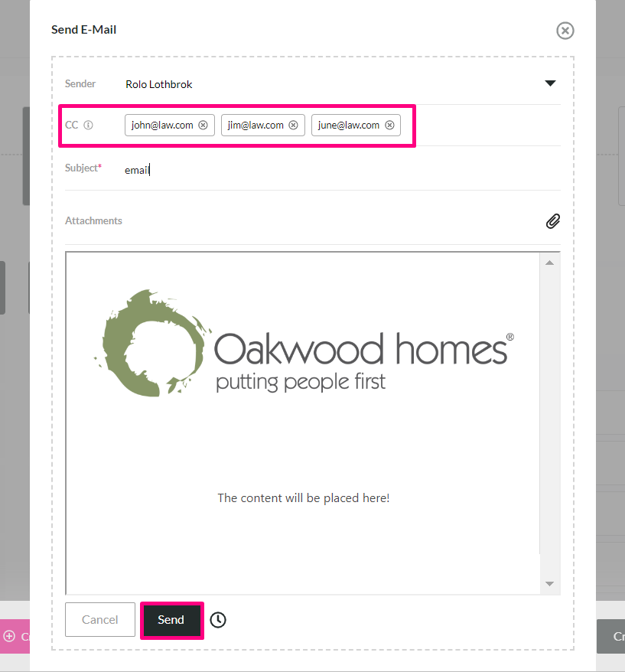Remove john@law.com from CC
625x672 pixels.
click(203, 126)
